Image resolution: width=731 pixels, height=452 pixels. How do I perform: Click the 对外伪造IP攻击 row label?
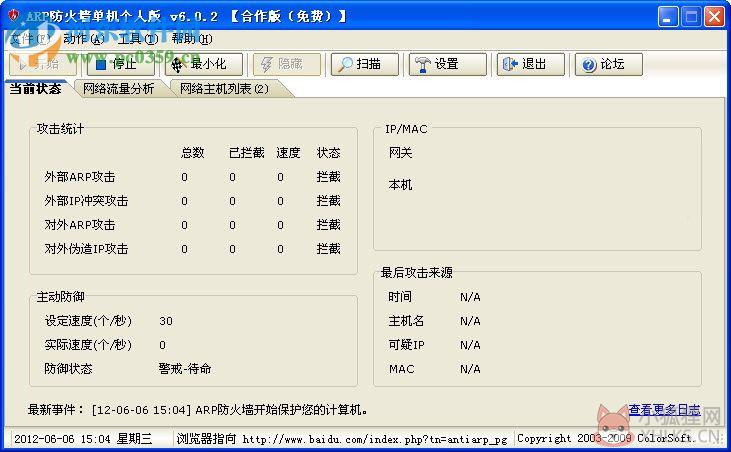point(86,249)
